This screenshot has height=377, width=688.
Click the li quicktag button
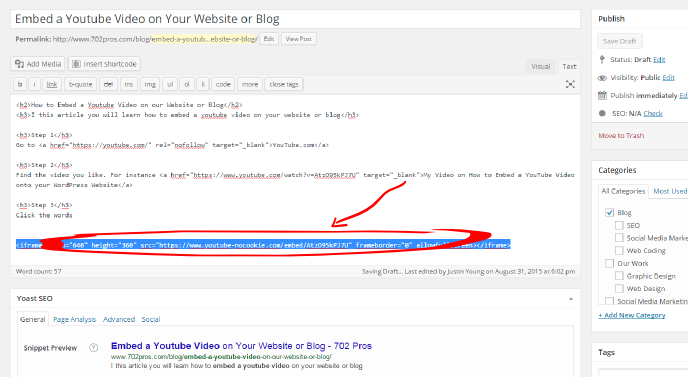coord(202,84)
